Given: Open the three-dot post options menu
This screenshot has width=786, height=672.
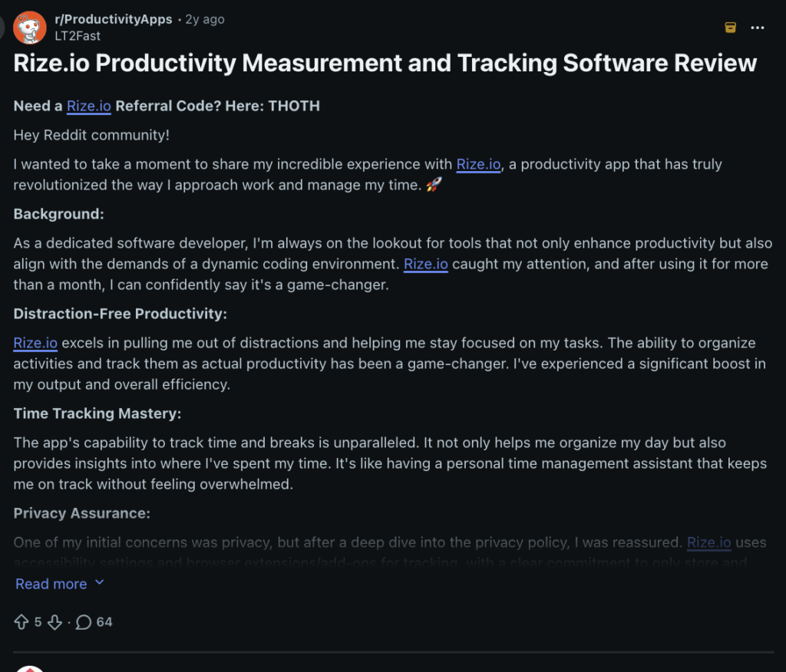Looking at the screenshot, I should pos(758,28).
